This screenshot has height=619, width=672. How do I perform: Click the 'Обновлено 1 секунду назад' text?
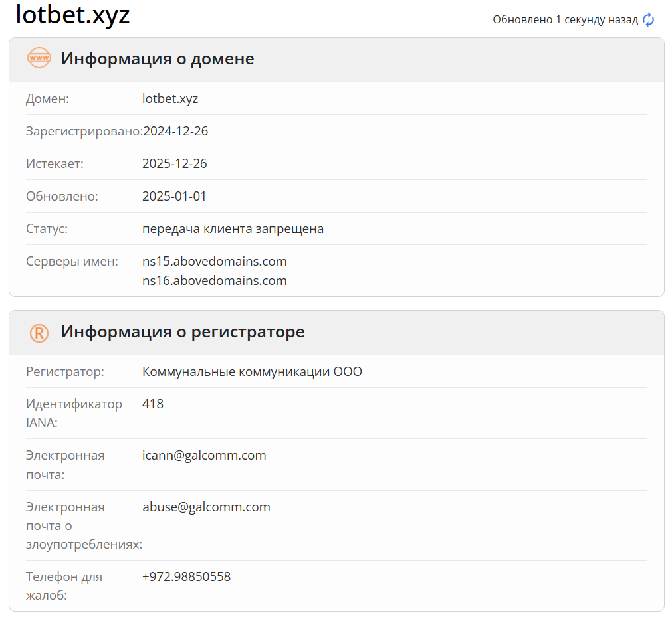tap(565, 20)
